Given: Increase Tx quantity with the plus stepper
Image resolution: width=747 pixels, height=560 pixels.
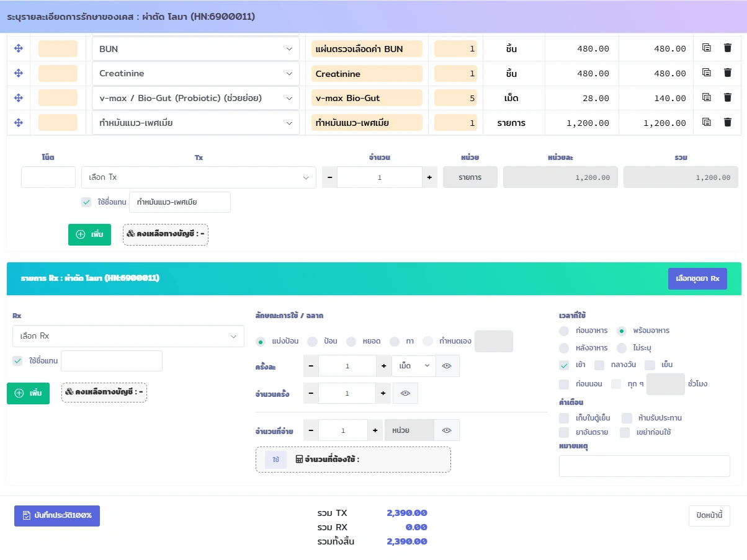Looking at the screenshot, I should [429, 177].
